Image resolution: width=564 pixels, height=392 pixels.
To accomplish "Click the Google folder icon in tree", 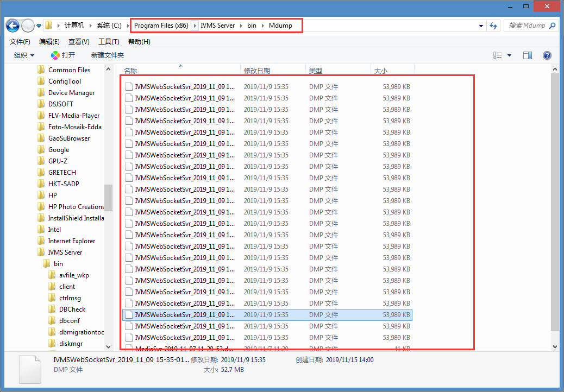I will pyautogui.click(x=41, y=150).
